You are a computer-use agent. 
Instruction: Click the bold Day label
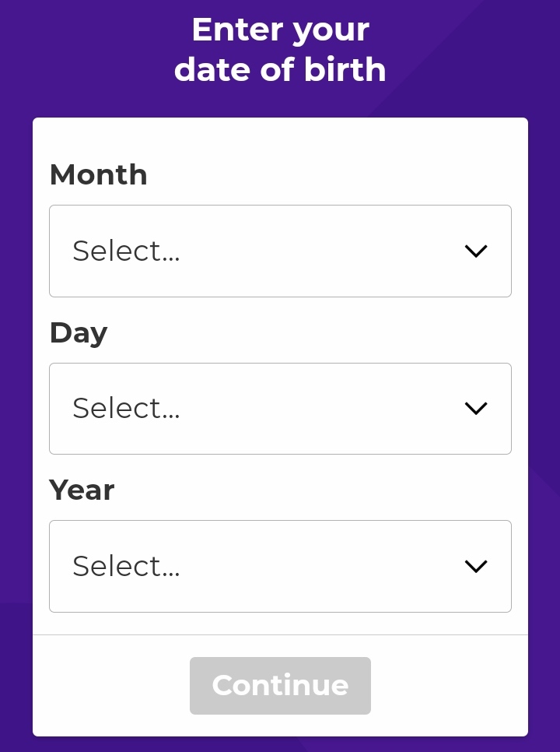(79, 333)
